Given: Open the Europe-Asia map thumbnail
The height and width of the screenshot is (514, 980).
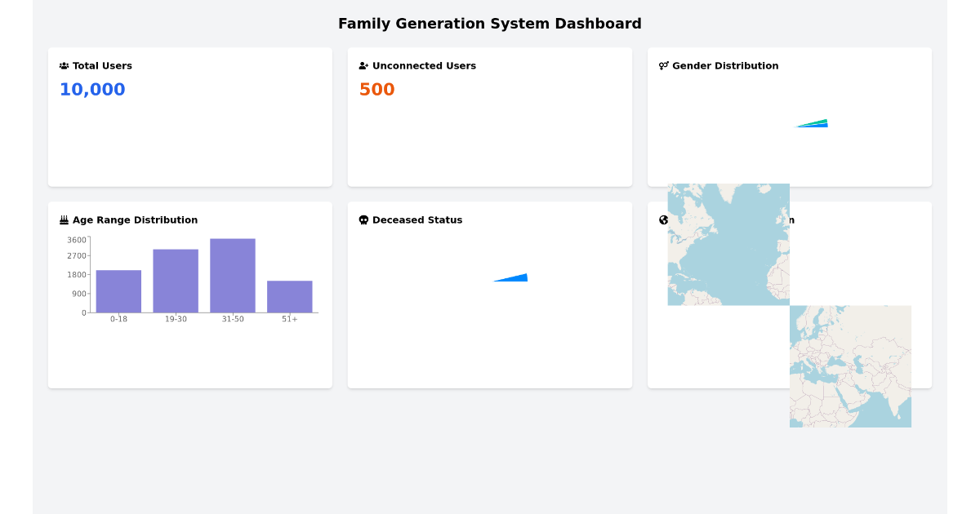Looking at the screenshot, I should (x=849, y=366).
